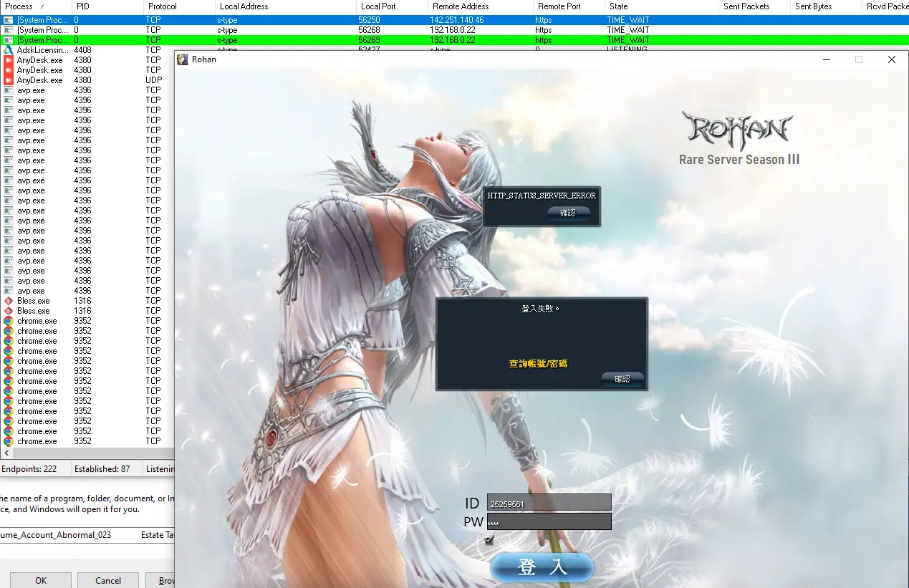Screen dimensions: 909x588
Task: Select the AdskLicensin... process name
Action: tap(43, 50)
